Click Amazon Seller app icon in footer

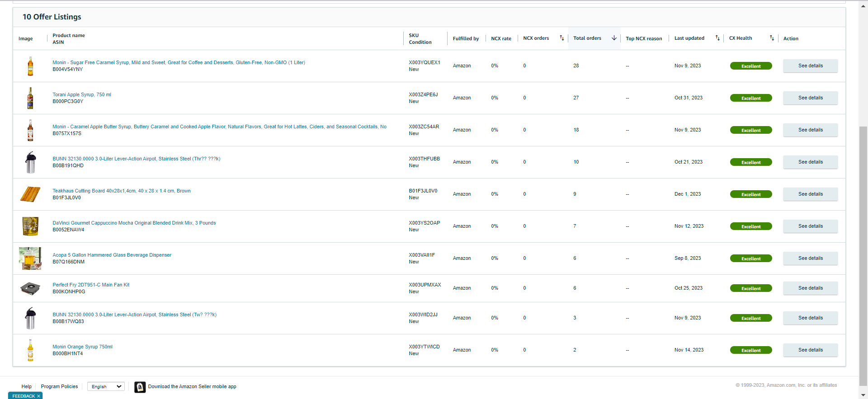tap(140, 387)
